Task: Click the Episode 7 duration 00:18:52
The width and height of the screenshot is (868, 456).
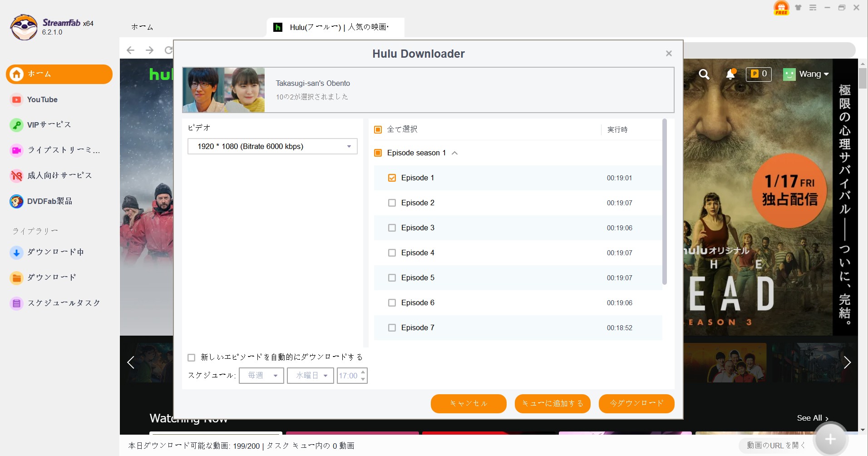Action: (x=619, y=328)
